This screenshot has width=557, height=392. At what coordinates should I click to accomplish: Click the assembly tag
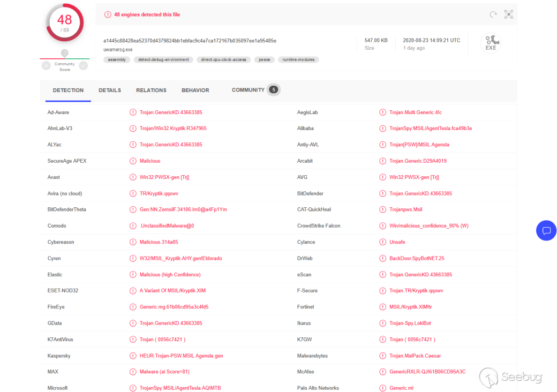point(117,59)
